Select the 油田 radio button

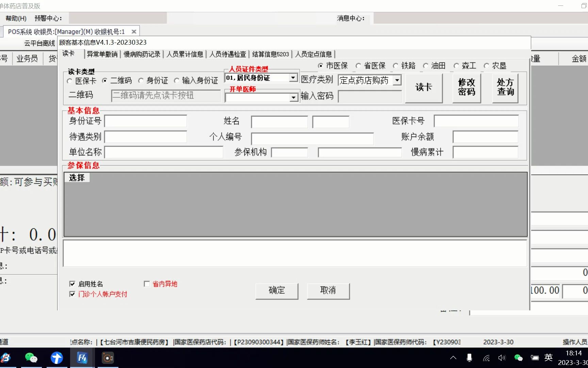click(x=426, y=66)
